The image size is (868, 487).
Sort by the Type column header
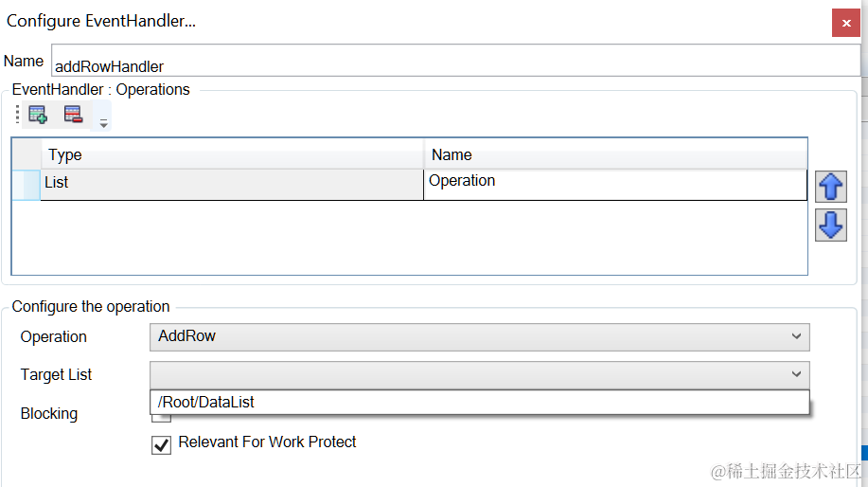click(232, 154)
